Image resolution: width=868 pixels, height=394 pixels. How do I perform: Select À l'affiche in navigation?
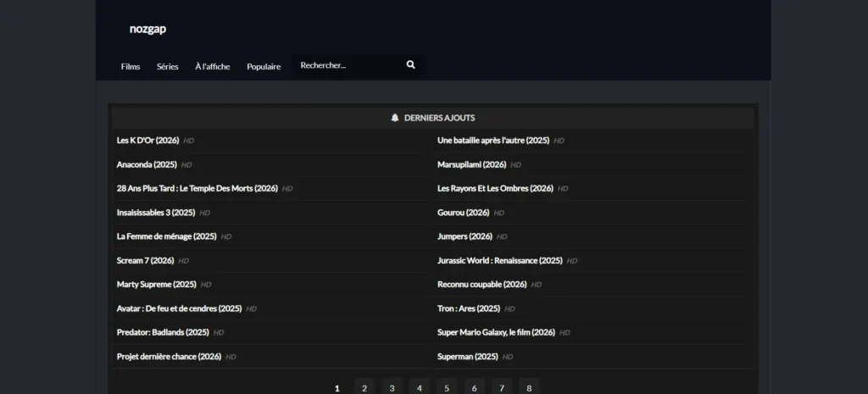(212, 66)
